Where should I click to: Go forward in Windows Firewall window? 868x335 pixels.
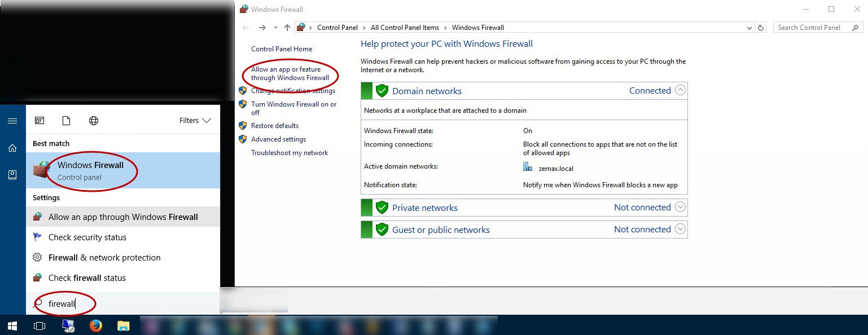pyautogui.click(x=262, y=28)
